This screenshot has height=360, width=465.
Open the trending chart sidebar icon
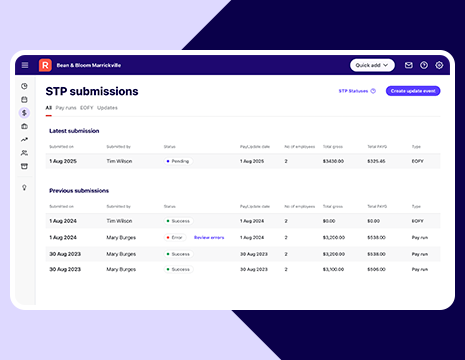point(24,140)
